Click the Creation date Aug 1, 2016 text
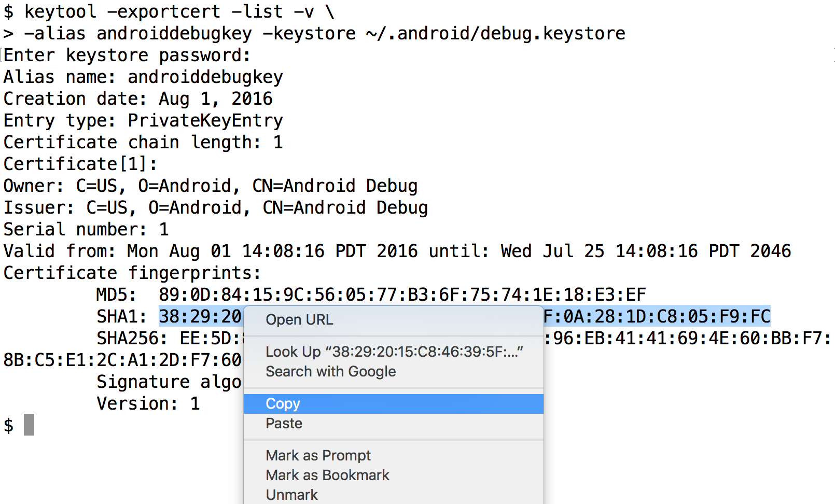 138,99
